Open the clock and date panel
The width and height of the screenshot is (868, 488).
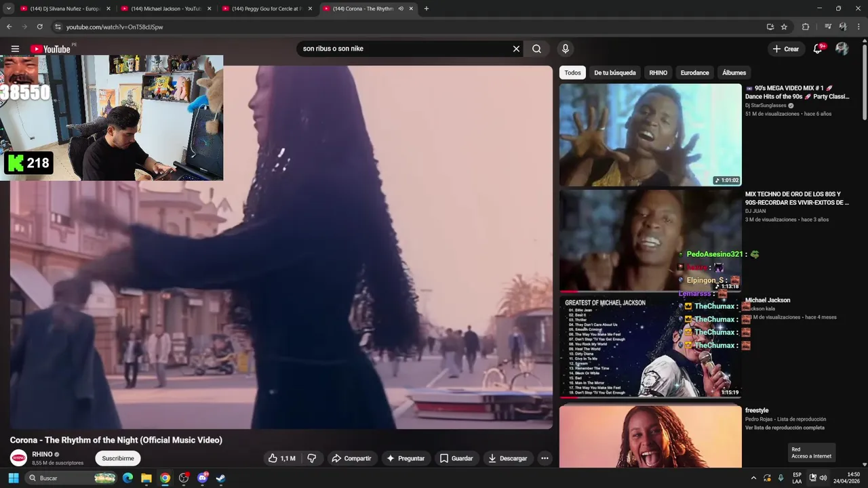tap(846, 478)
